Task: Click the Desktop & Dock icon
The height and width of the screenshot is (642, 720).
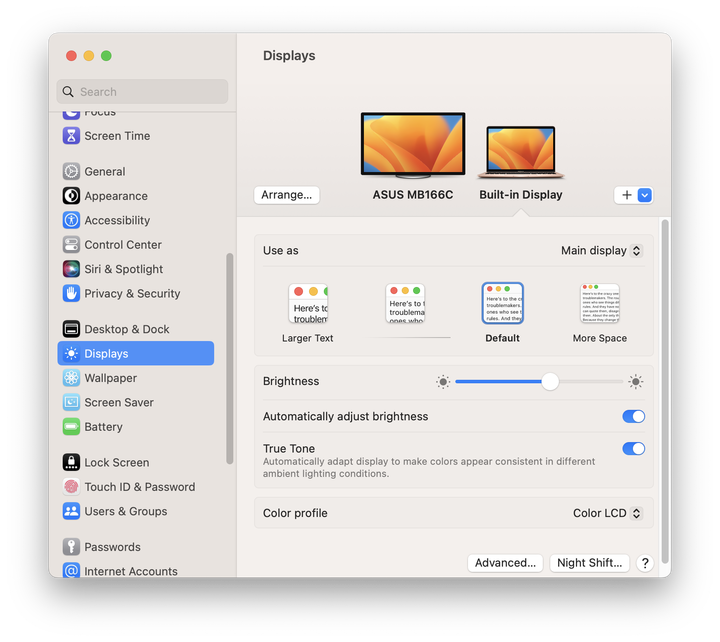Action: 71,329
